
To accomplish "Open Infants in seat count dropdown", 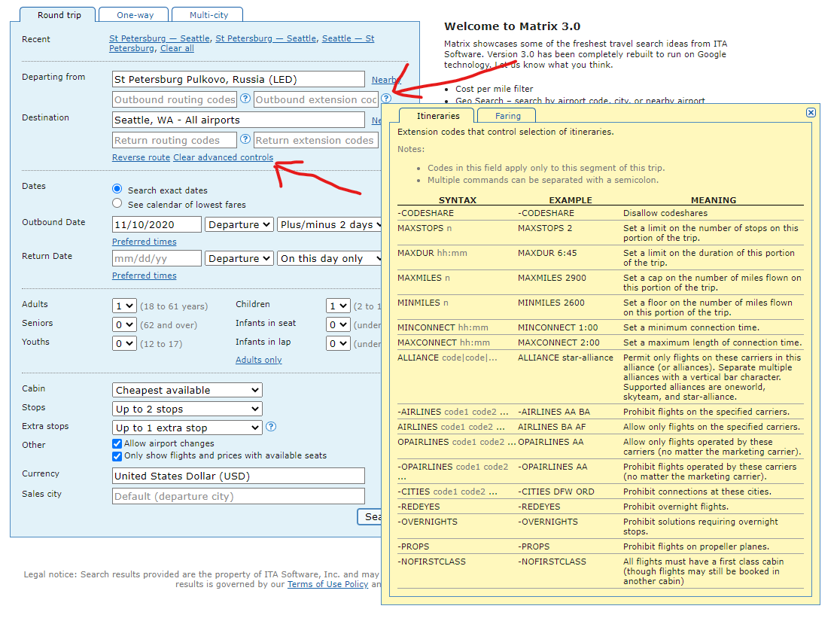I will pos(338,324).
